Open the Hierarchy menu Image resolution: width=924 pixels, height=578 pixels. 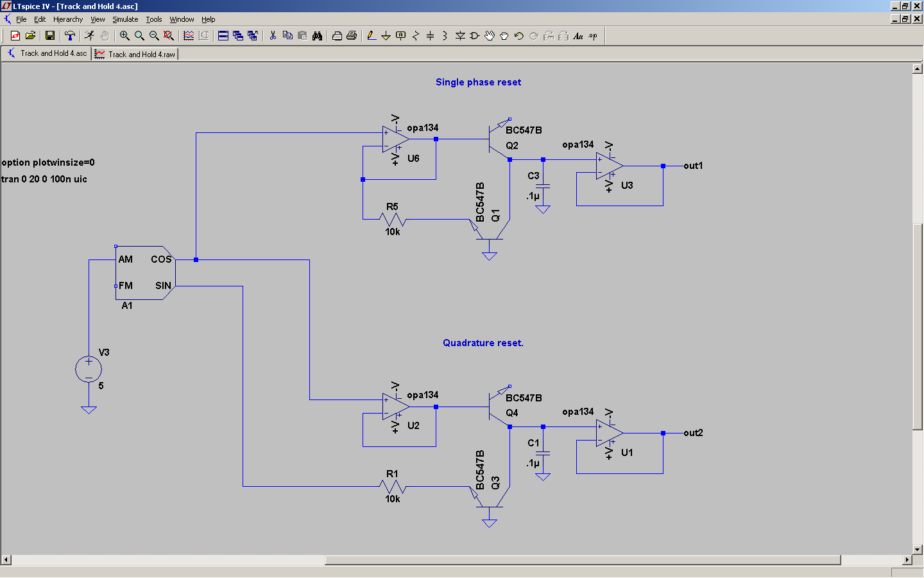coord(68,19)
